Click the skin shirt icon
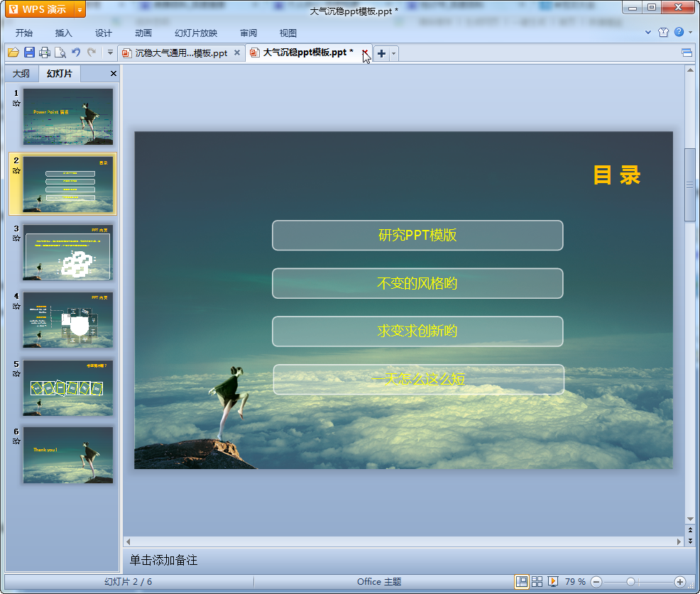The height and width of the screenshot is (594, 700). (x=663, y=32)
